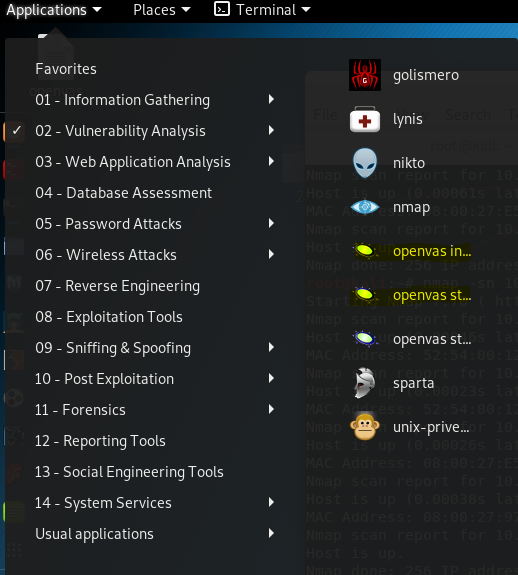Expand Usual applications submenu arrow
The image size is (518, 575).
click(271, 533)
